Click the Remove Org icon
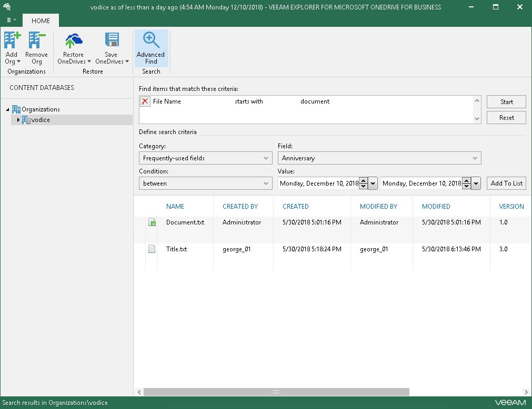532x409 pixels. (36, 41)
